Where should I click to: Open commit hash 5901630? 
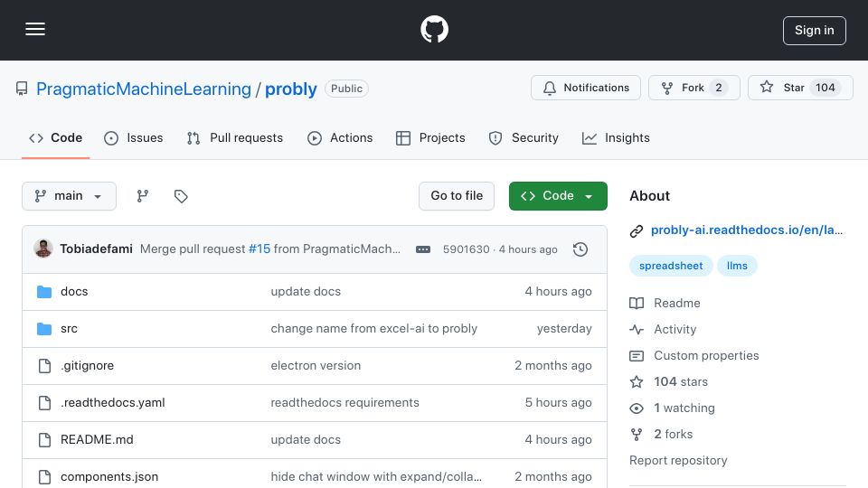(467, 249)
